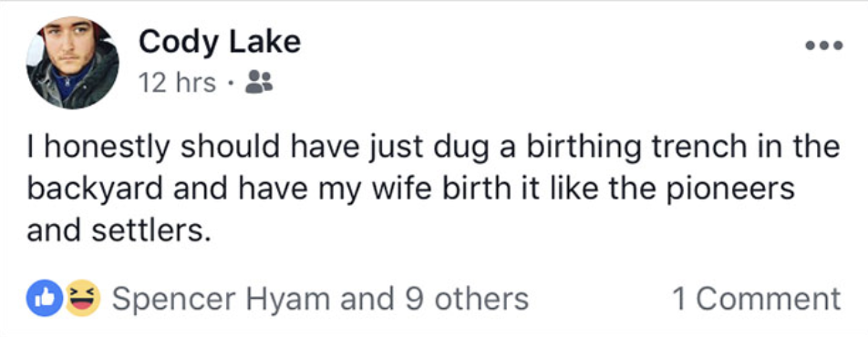Click the word "wife" in post text

392,189
